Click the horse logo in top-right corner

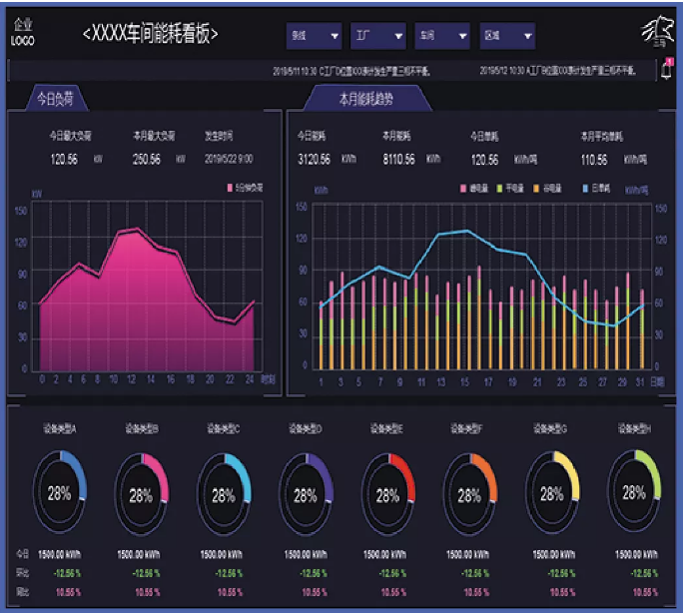(656, 33)
